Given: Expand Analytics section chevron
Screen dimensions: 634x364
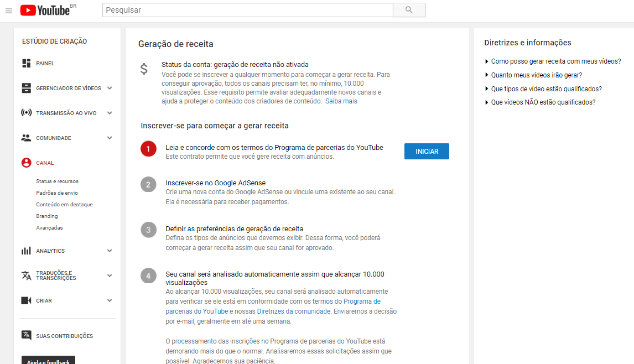Looking at the screenshot, I should click(x=110, y=251).
